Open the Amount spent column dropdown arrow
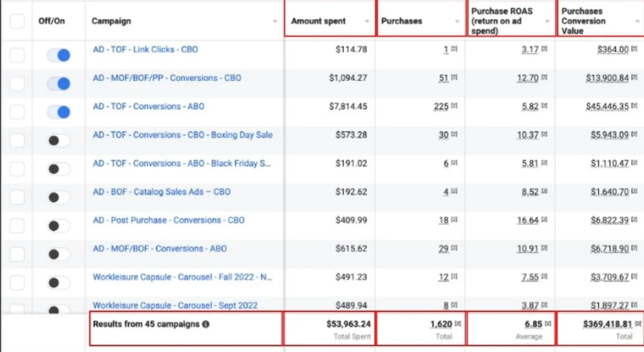Screen dimensions: 644x352 pyautogui.click(x=367, y=21)
